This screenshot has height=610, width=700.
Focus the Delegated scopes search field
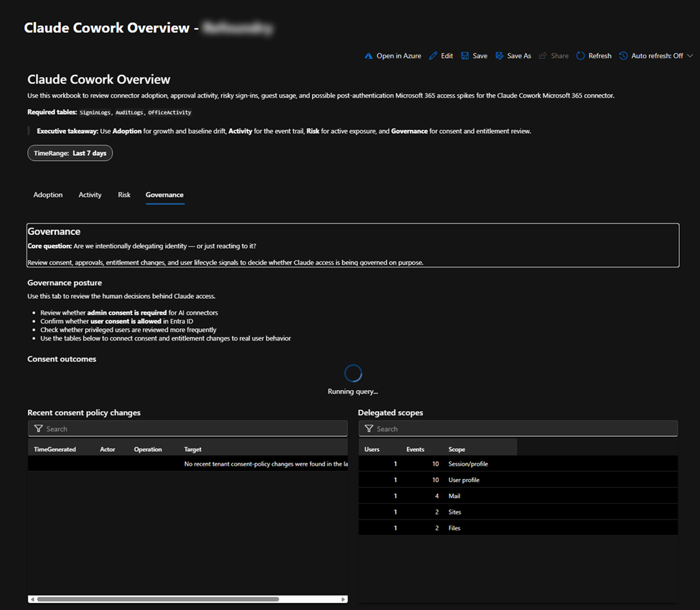click(524, 429)
